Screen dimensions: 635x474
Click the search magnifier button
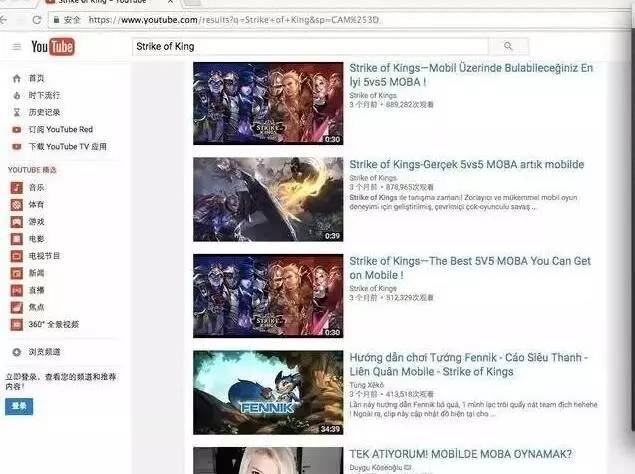pyautogui.click(x=508, y=46)
